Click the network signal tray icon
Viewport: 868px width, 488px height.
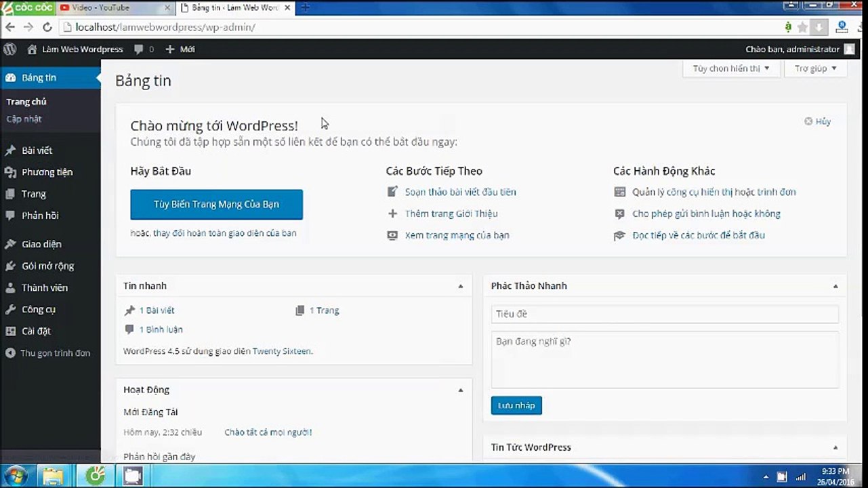click(800, 476)
